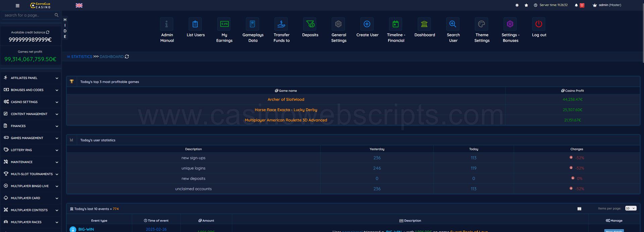Click HIDE to collapse the shortcuts bar
The height and width of the screenshot is (232, 644).
pos(65,28)
